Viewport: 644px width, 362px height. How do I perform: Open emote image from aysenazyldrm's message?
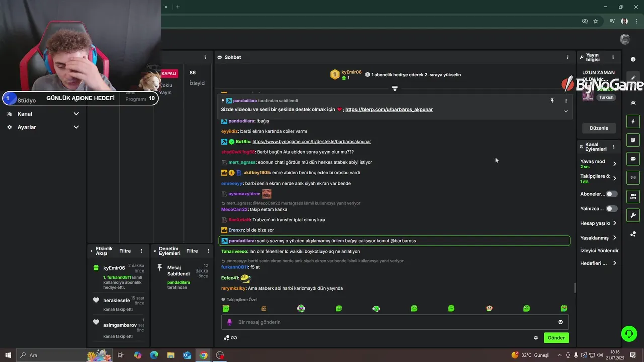pos(267,194)
